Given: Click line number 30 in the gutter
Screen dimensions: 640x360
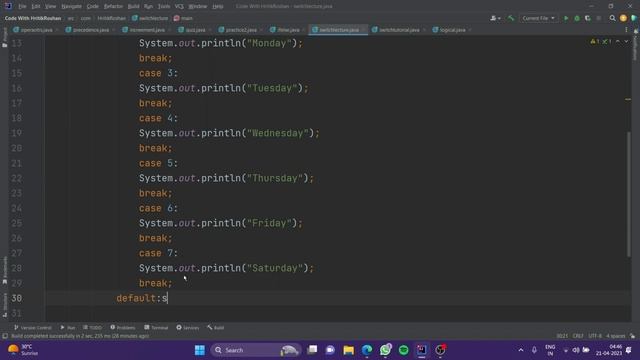Looking at the screenshot, I should (16, 298).
